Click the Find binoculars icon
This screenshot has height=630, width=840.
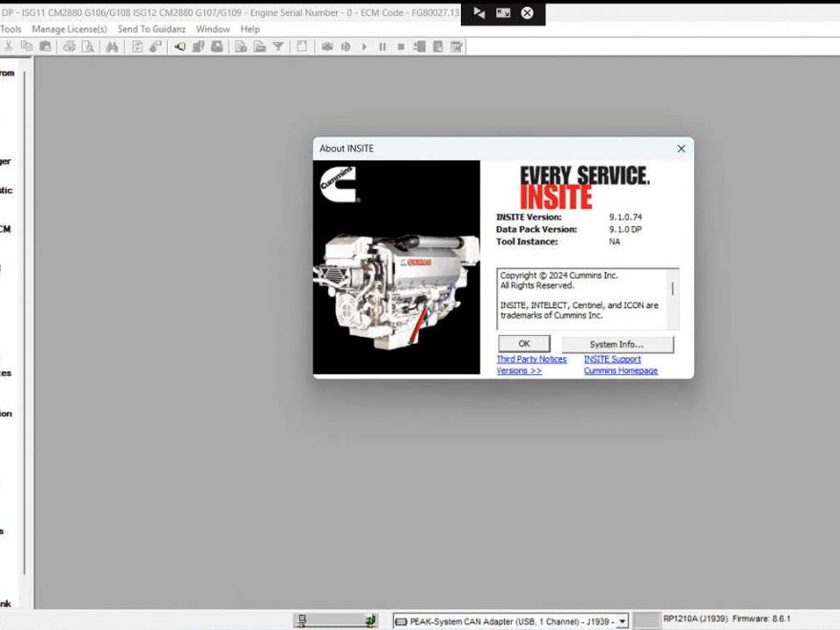112,47
